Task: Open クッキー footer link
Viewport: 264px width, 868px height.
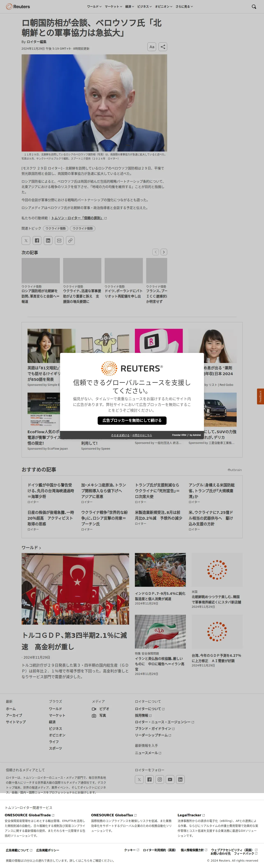Action: [x=132, y=850]
